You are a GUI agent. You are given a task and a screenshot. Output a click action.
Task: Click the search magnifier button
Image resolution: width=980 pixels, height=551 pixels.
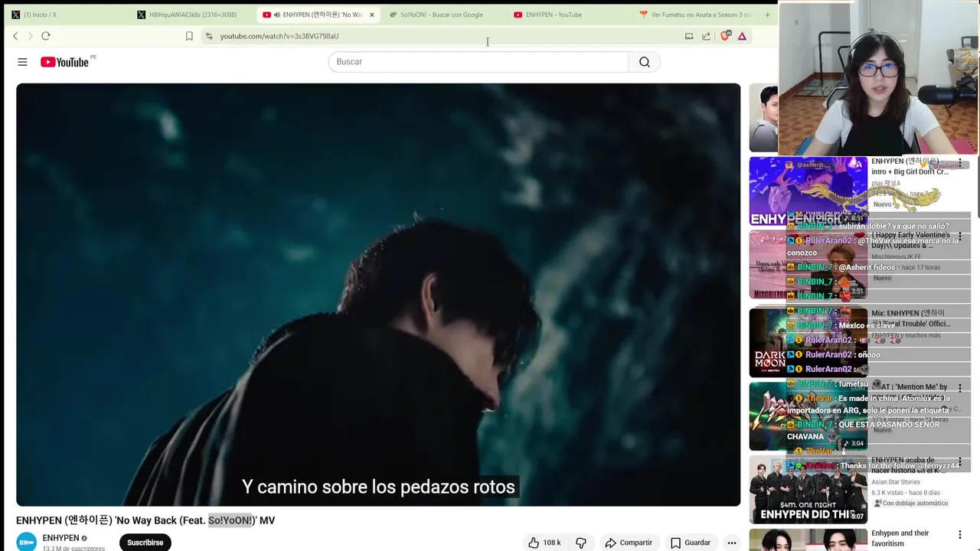[645, 62]
